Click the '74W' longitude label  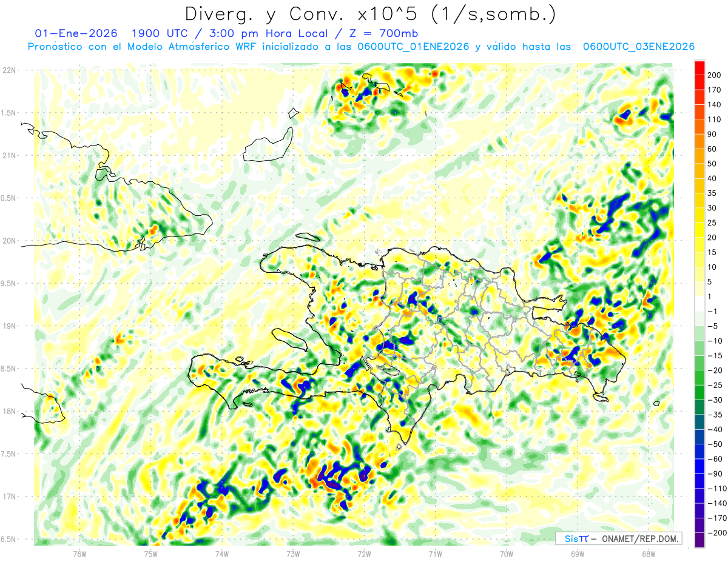[x=221, y=554]
